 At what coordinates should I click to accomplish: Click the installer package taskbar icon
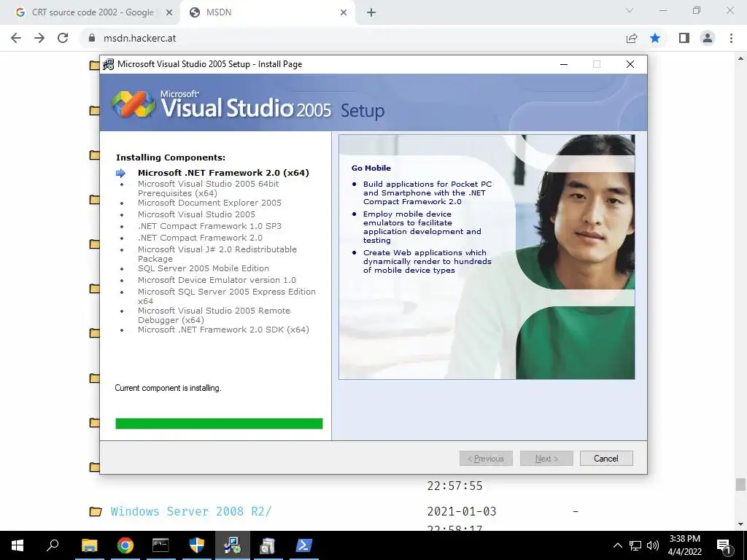pyautogui.click(x=268, y=545)
